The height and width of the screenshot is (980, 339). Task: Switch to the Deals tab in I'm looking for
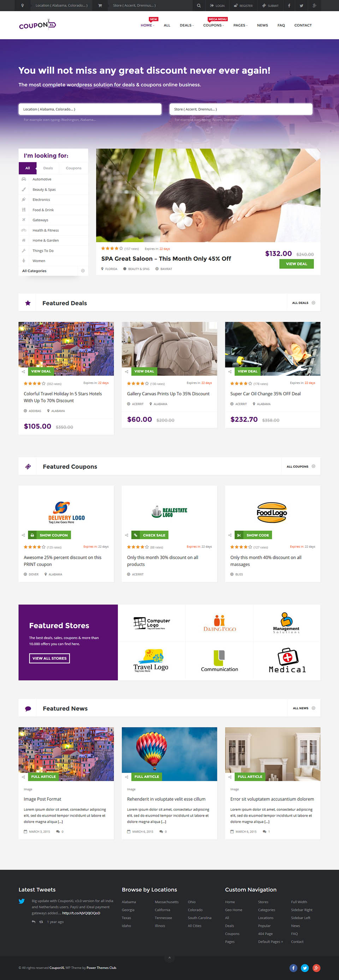click(x=48, y=168)
